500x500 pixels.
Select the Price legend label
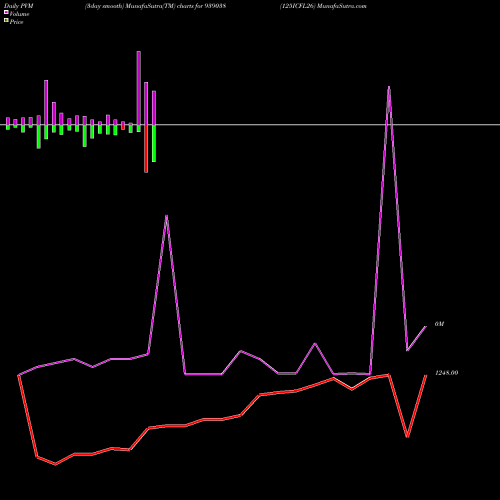pos(16,22)
